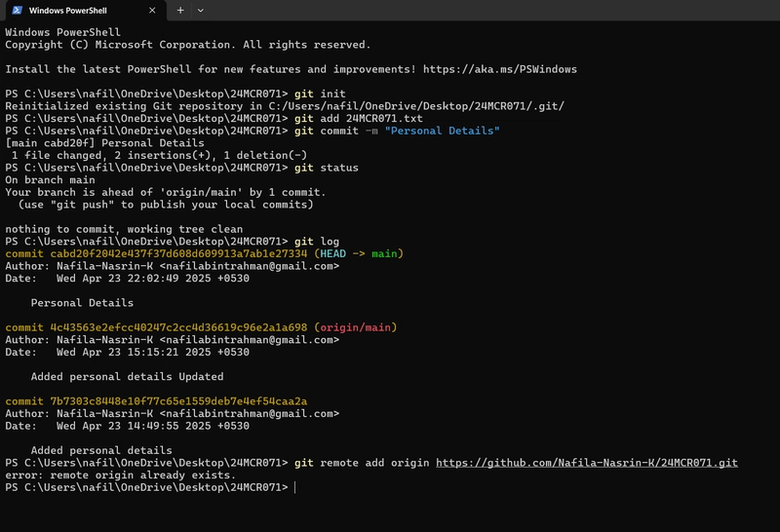Click the 'Copyright (C) Microsoft Corporation' line

pyautogui.click(x=188, y=45)
